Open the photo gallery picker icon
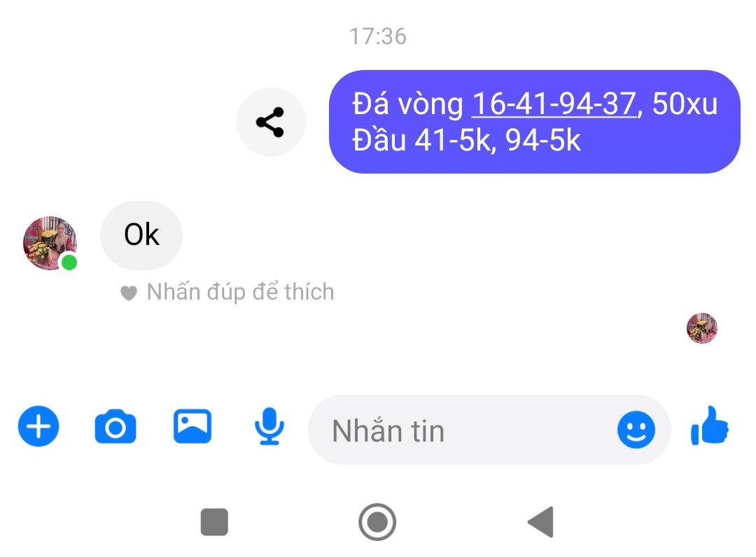 [x=192, y=426]
